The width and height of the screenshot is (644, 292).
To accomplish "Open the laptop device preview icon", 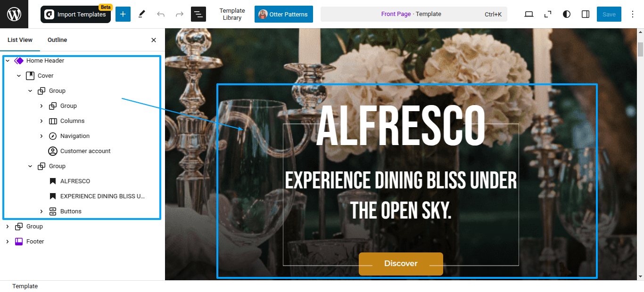I will point(529,14).
